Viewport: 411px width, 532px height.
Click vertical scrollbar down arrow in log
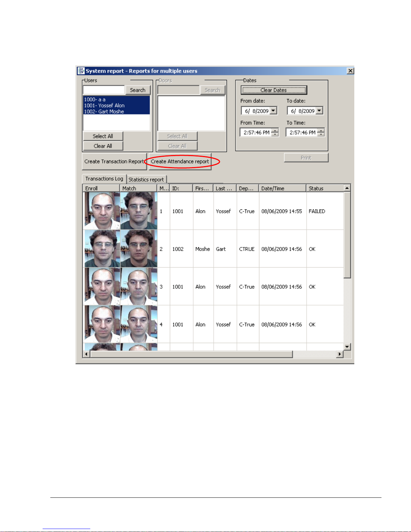347,347
